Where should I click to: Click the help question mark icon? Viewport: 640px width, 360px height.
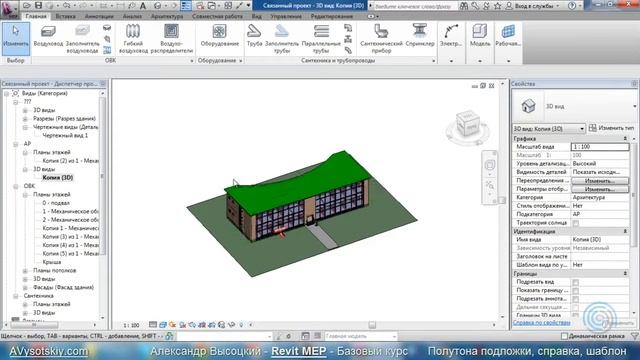tap(572, 6)
